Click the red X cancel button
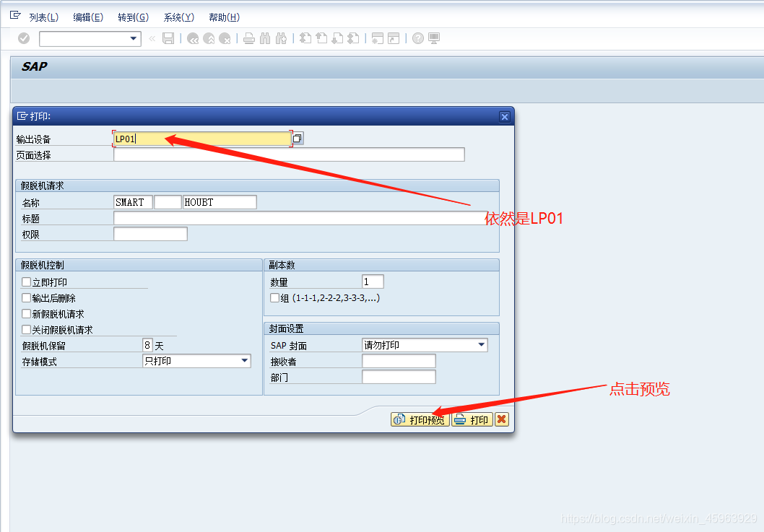Image resolution: width=764 pixels, height=532 pixels. pos(502,419)
